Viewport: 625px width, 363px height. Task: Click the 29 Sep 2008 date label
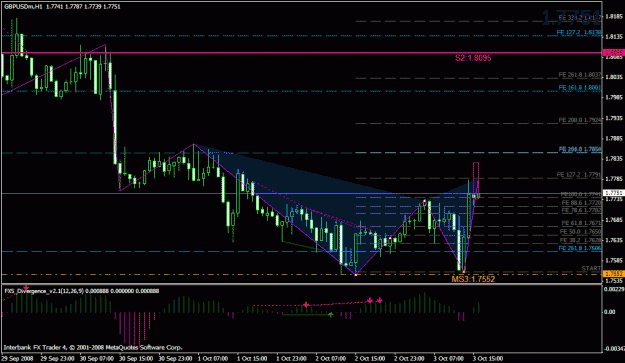point(18,358)
